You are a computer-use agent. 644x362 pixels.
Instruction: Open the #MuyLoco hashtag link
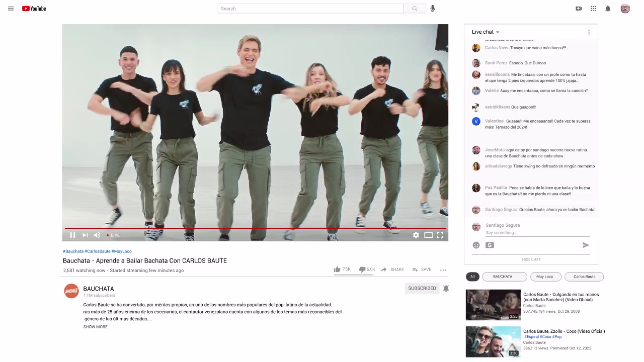[x=122, y=251]
